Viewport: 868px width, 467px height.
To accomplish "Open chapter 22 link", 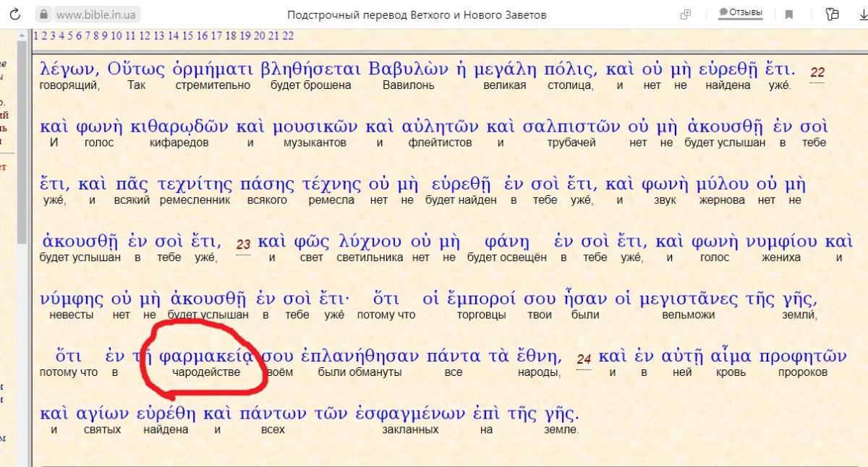I will coord(288,35).
